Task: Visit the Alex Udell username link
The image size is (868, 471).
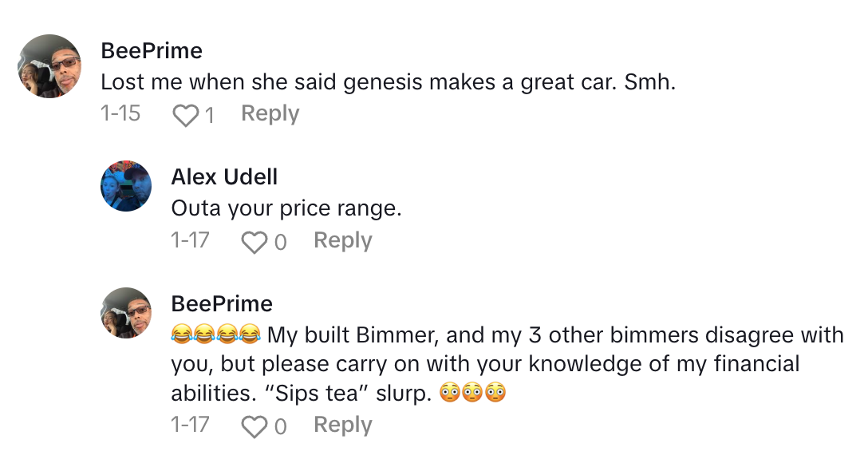Action: [224, 176]
